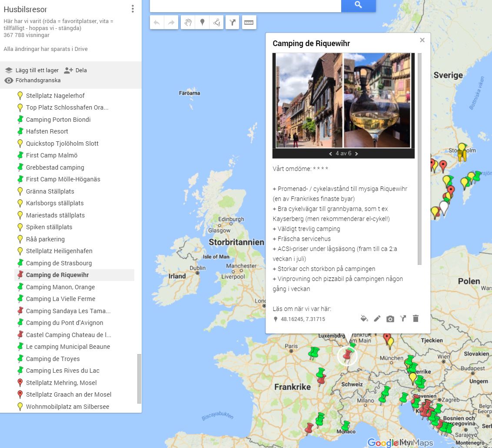Open the three-dot map options menu
Viewport: 492px width, 448px height.
[133, 9]
